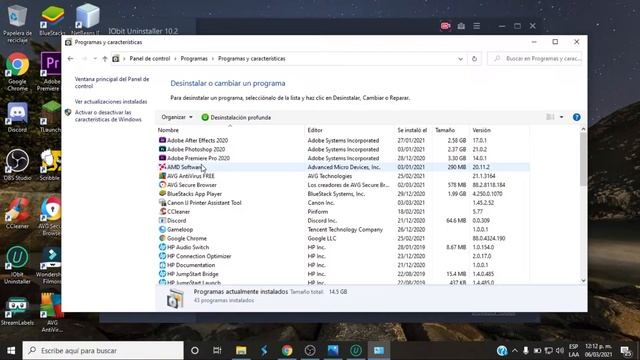Open view options dropdown arrow
The image size is (640, 360).
point(562,117)
